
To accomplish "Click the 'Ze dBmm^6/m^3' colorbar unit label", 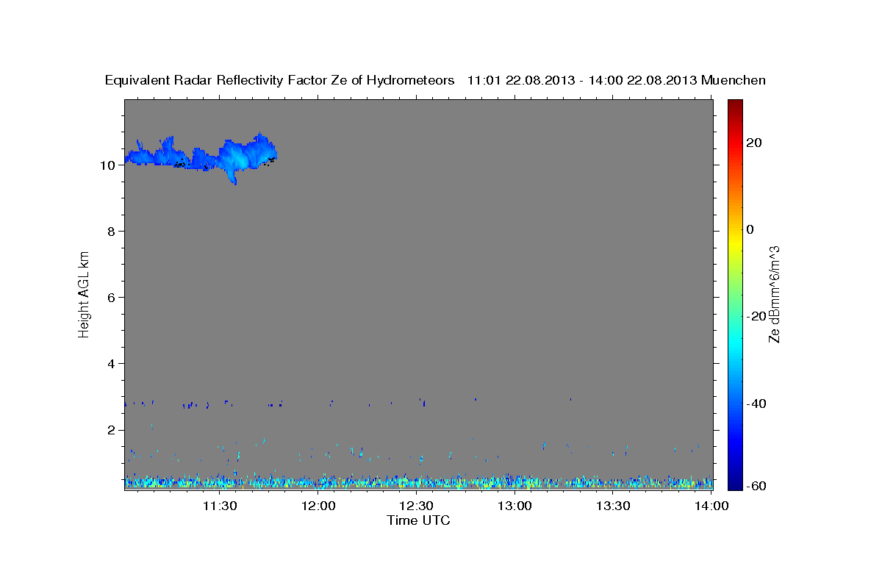I will click(774, 294).
